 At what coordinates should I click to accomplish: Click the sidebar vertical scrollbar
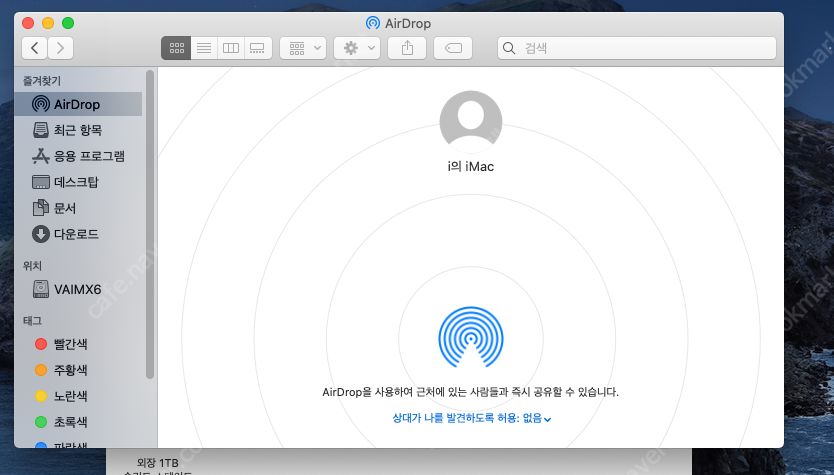coord(150,224)
